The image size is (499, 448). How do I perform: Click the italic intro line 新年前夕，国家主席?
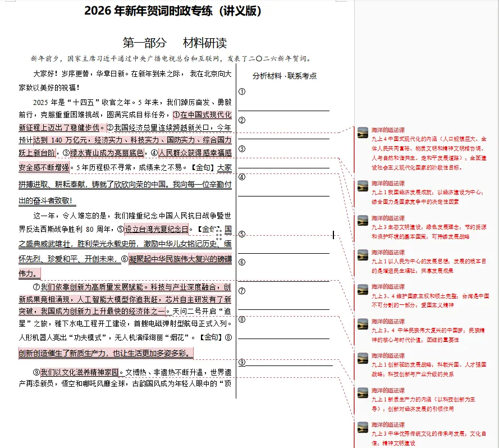tap(171, 58)
